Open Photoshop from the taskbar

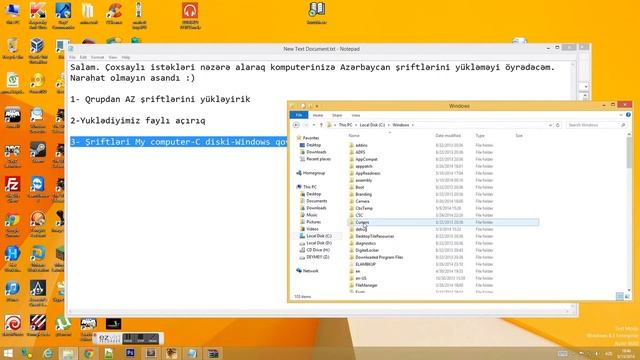point(130,353)
